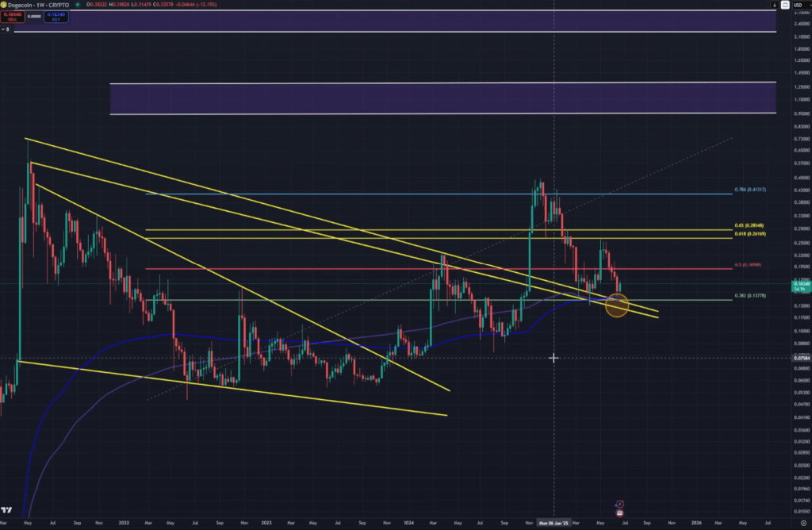Click the green market status dot
This screenshot has width=812, height=530.
[76, 5]
